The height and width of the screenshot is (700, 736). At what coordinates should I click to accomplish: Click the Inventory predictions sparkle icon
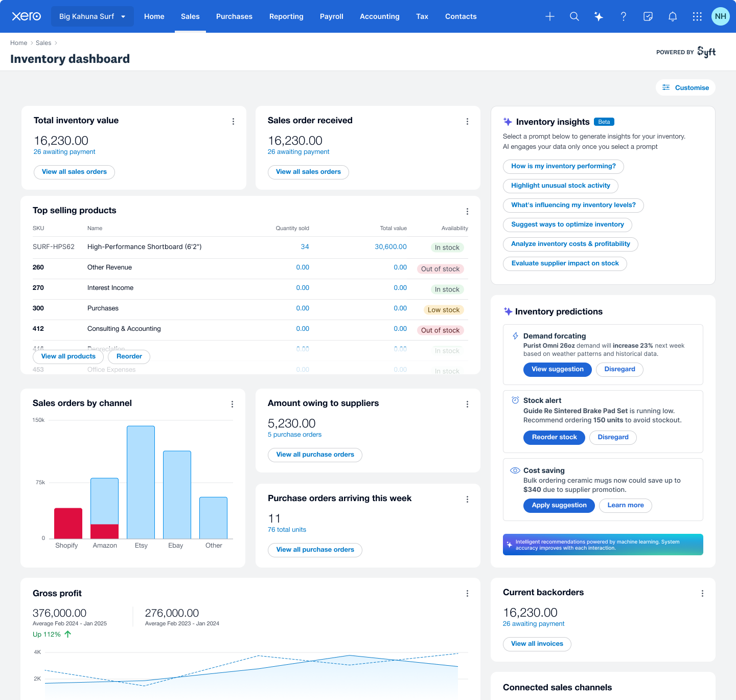[x=508, y=311]
